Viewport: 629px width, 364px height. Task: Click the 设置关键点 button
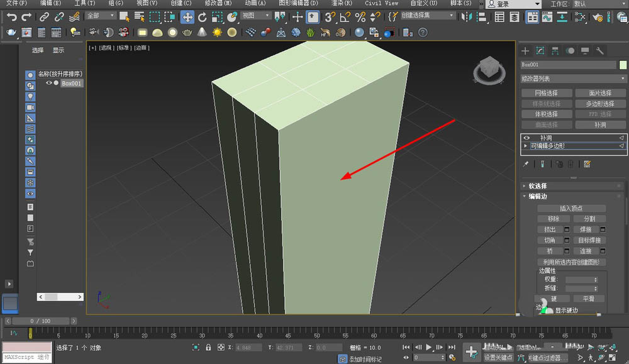(x=498, y=358)
